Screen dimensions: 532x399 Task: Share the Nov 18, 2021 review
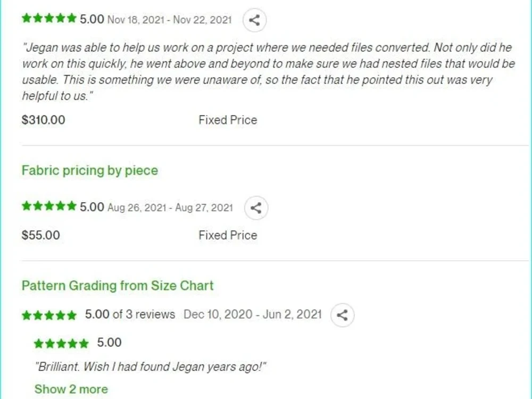click(254, 20)
